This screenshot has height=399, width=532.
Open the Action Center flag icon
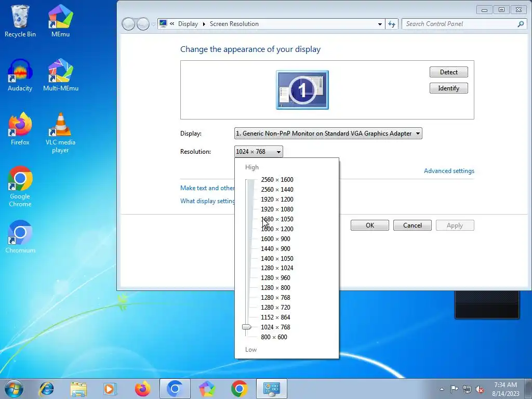tap(454, 389)
